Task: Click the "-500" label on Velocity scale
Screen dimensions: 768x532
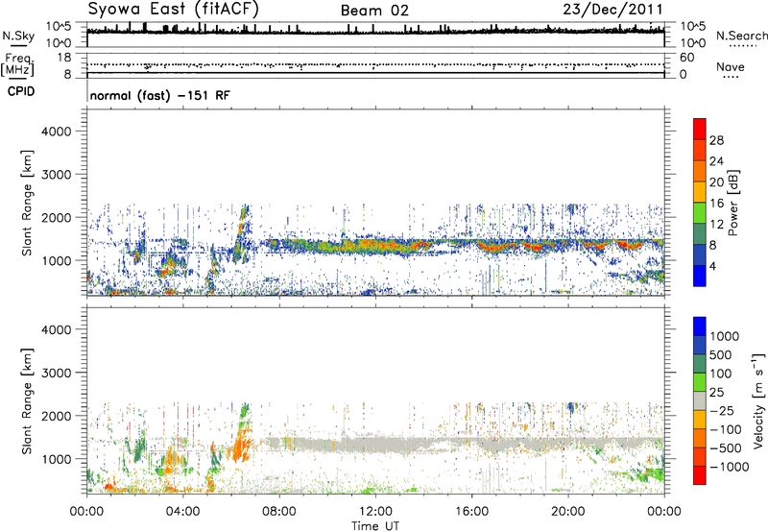Action: [726, 447]
